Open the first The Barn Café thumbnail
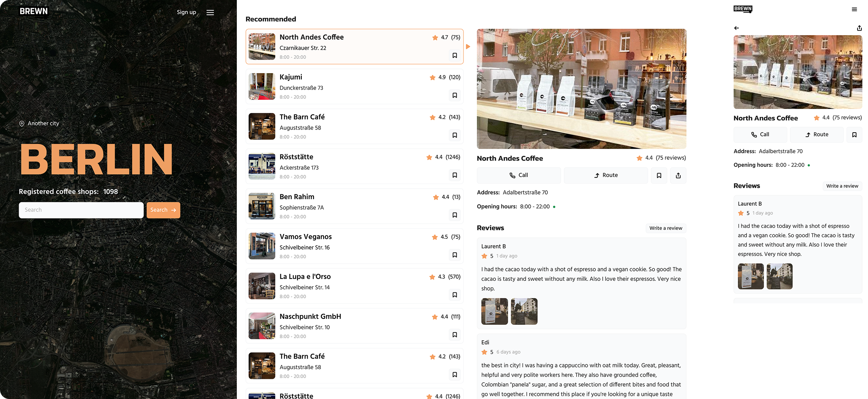This screenshot has width=868, height=399. pos(262,126)
